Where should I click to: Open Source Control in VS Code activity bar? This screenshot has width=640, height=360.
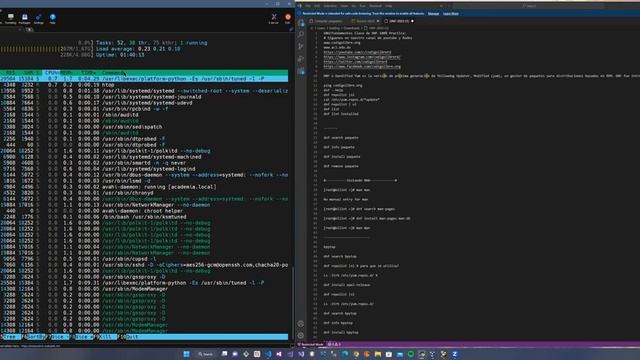click(x=301, y=47)
